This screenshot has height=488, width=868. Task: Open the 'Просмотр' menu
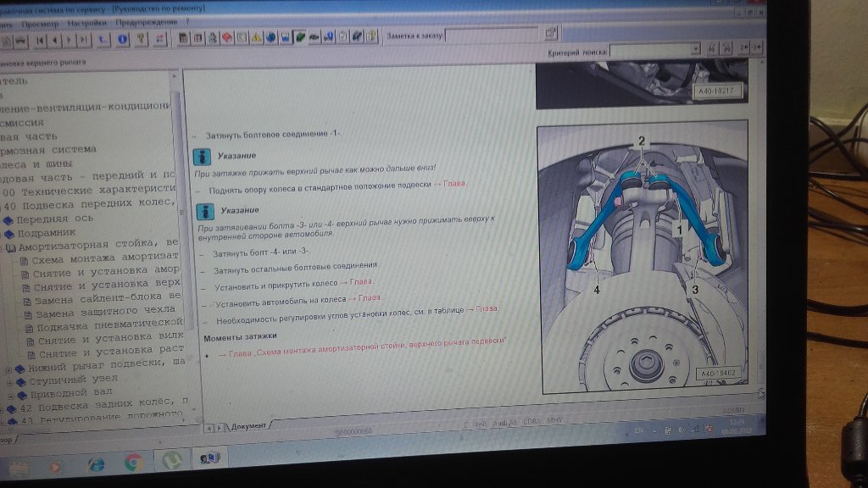pos(40,24)
